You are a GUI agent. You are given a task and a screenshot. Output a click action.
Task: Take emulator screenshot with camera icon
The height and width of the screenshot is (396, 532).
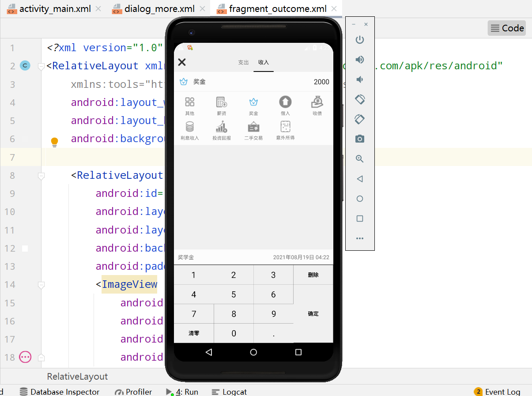[360, 139]
